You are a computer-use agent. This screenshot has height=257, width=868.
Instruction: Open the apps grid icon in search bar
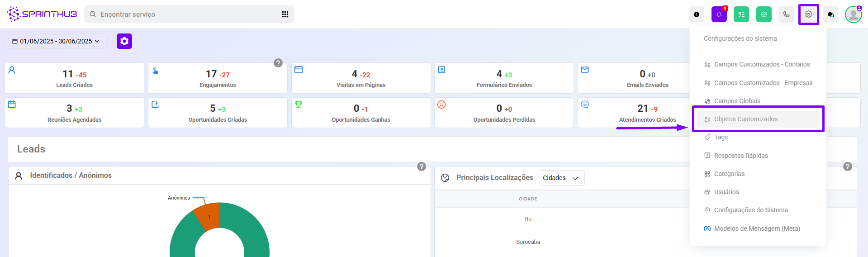click(285, 14)
